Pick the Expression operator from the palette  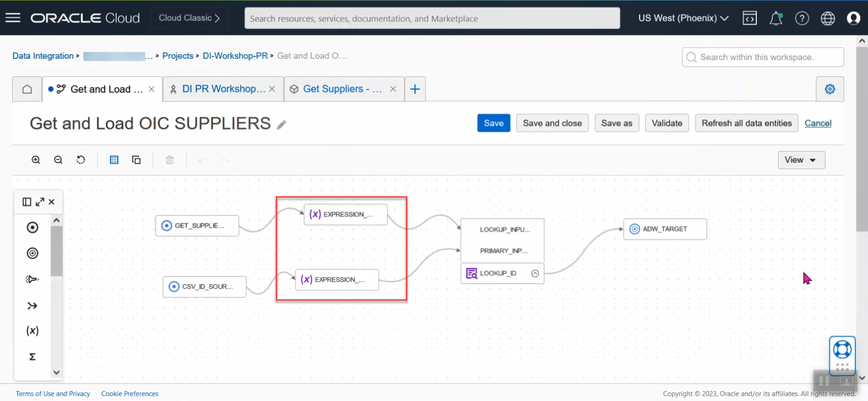click(x=33, y=331)
